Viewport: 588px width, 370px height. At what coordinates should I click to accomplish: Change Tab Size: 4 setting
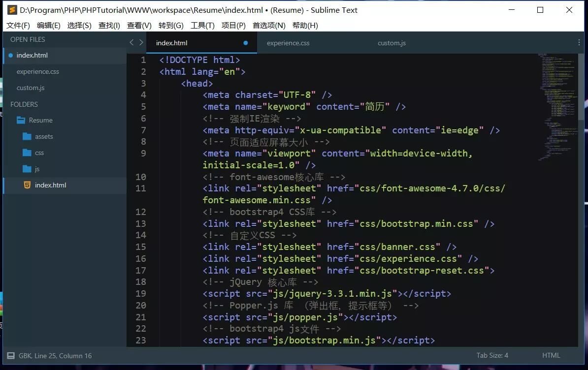pyautogui.click(x=492, y=355)
